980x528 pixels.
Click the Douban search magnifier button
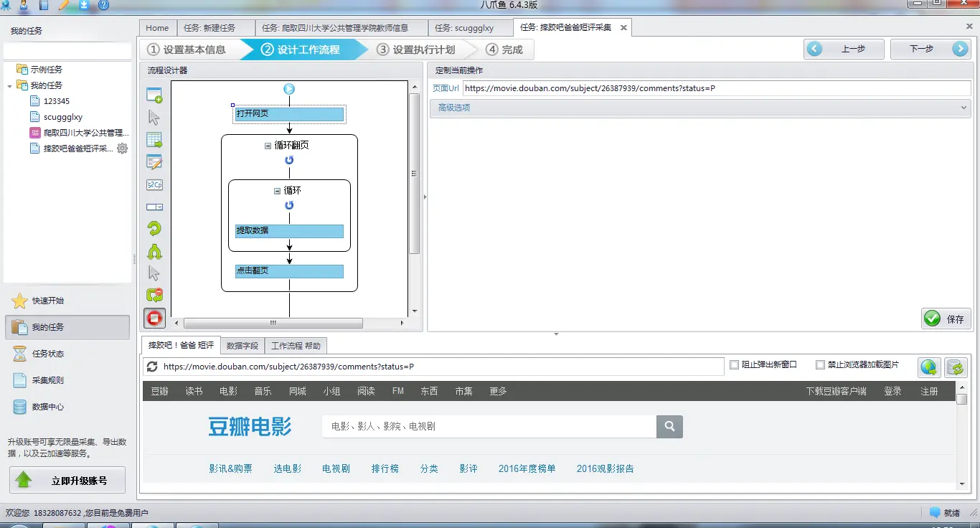669,426
